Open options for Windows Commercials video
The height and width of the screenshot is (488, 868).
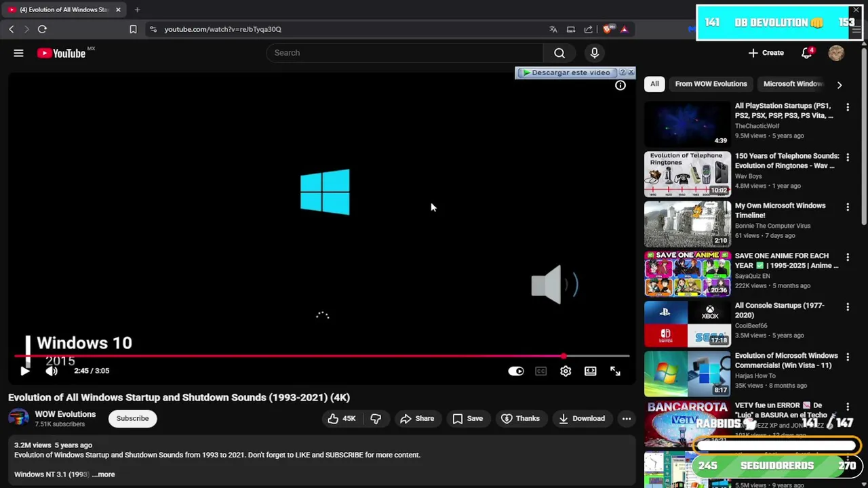click(847, 357)
